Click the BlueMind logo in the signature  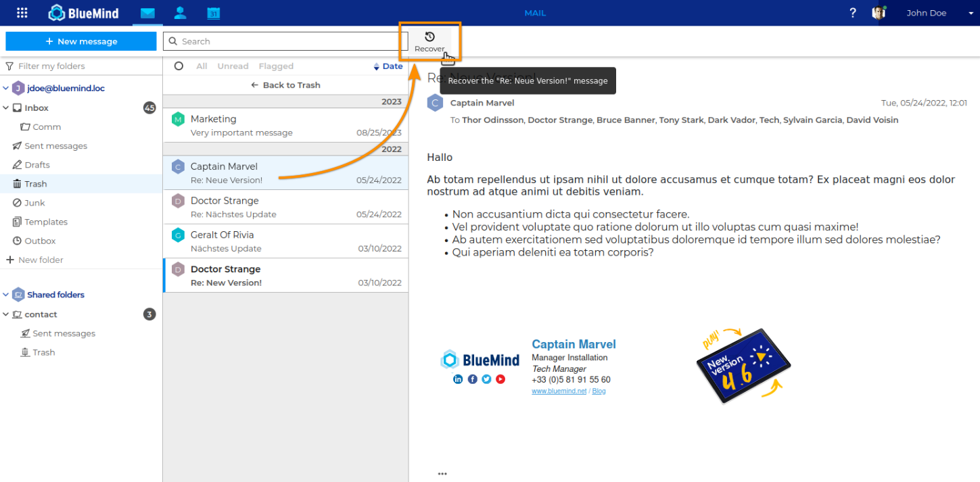point(480,360)
